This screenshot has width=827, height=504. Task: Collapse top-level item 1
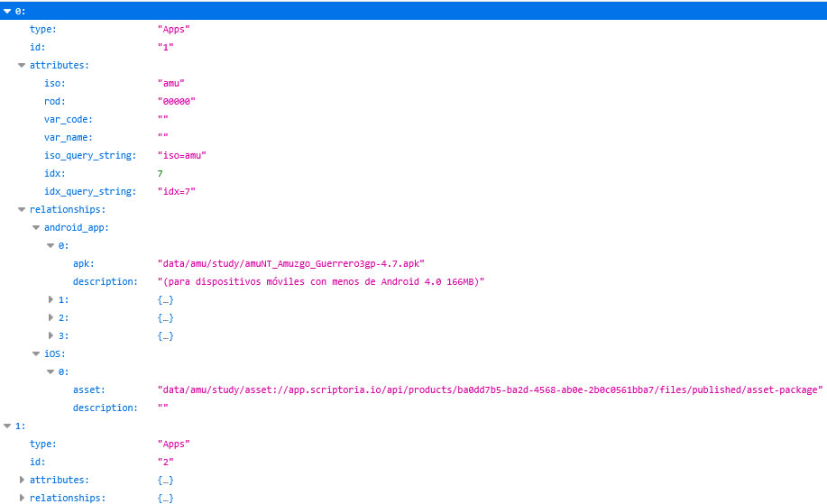(8, 426)
